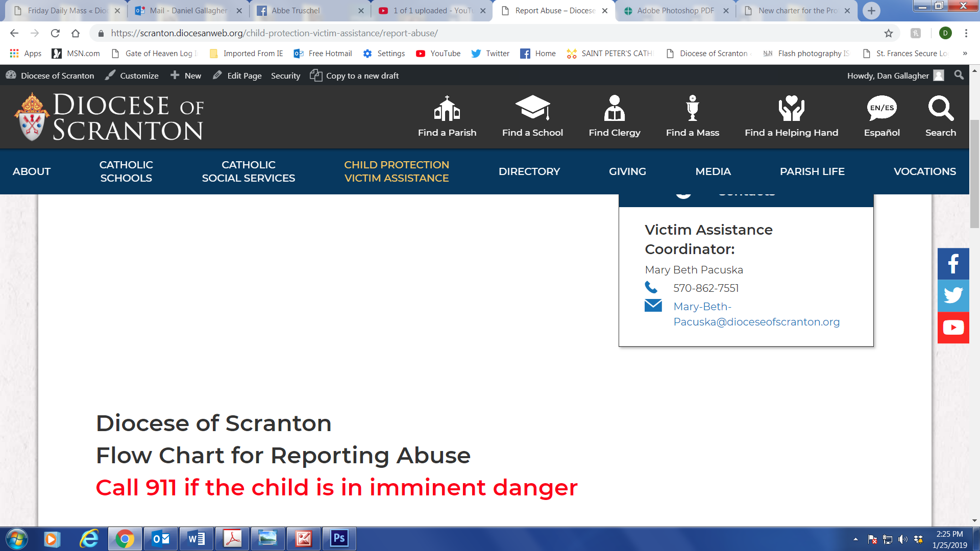This screenshot has width=980, height=551.
Task: Open Photoshop from the Windows taskbar
Action: tap(339, 538)
